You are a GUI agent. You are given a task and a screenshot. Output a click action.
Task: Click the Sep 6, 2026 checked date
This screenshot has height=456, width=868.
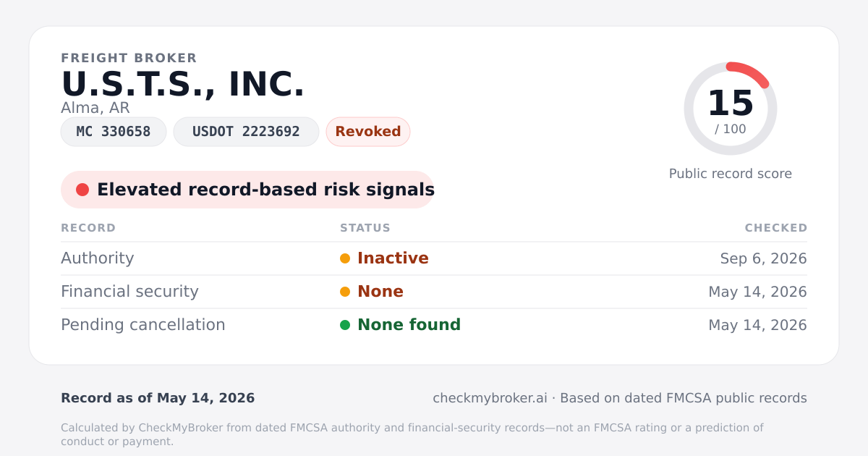pos(764,258)
